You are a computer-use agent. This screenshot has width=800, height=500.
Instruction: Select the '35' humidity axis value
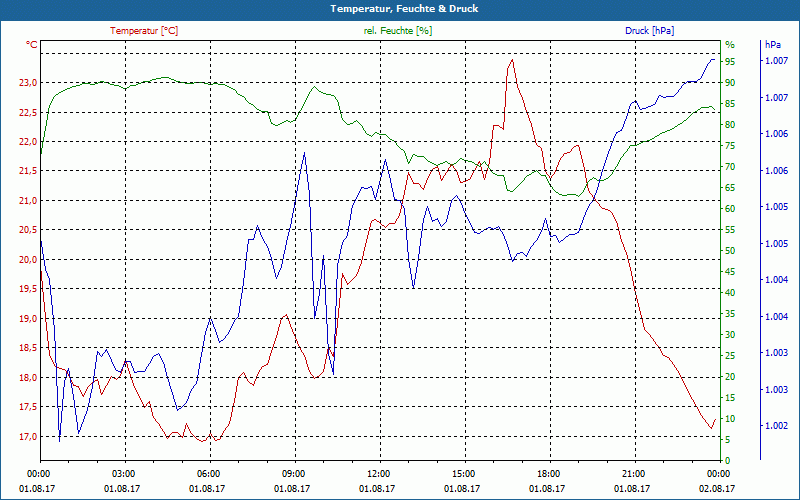(730, 314)
